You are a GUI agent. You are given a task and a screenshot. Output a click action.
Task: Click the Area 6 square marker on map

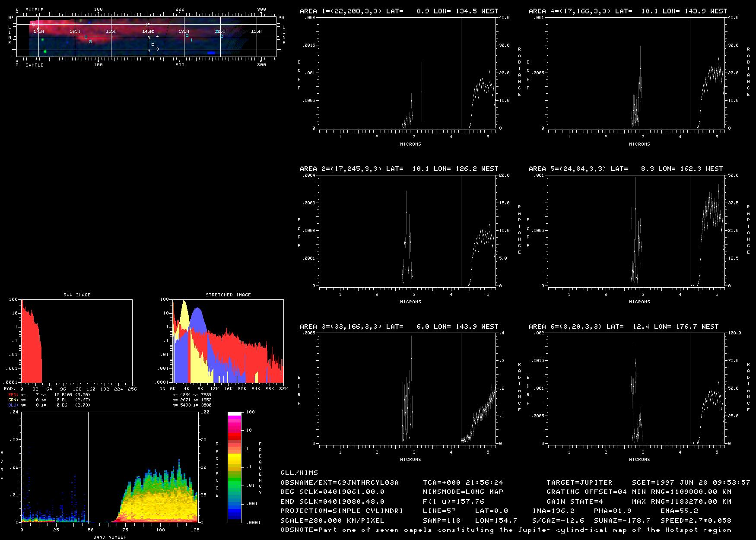pyautogui.click(x=34, y=24)
